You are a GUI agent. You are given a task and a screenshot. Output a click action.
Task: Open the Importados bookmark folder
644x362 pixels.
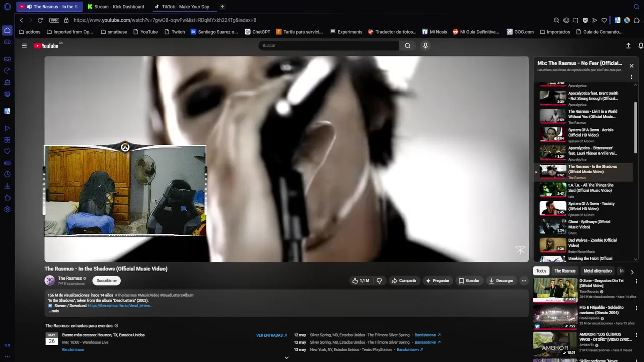555,32
